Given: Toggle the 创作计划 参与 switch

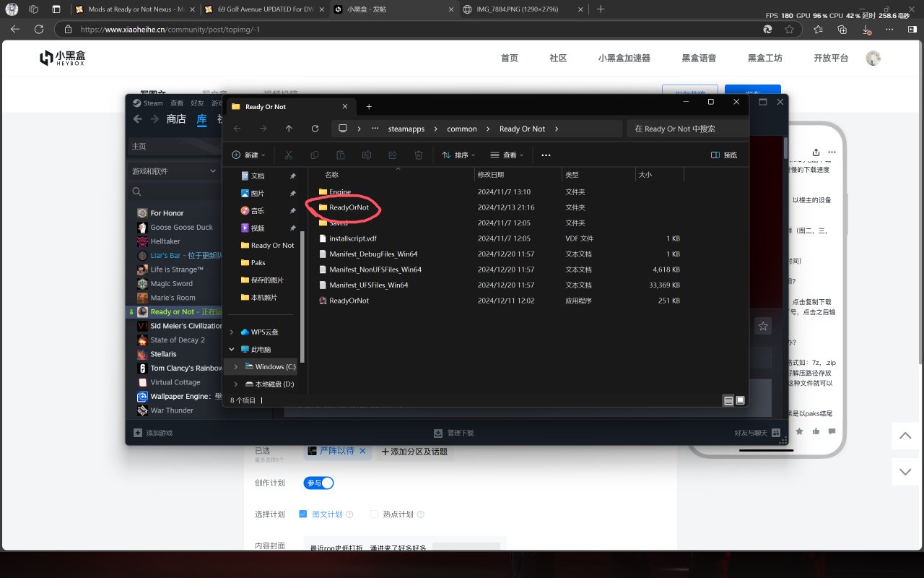Looking at the screenshot, I should click(319, 483).
